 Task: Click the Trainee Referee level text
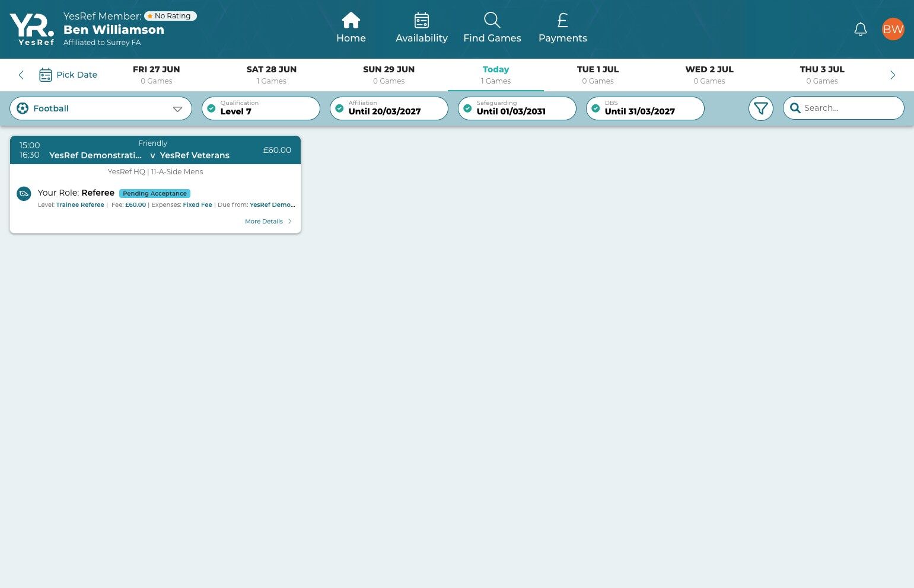click(80, 205)
